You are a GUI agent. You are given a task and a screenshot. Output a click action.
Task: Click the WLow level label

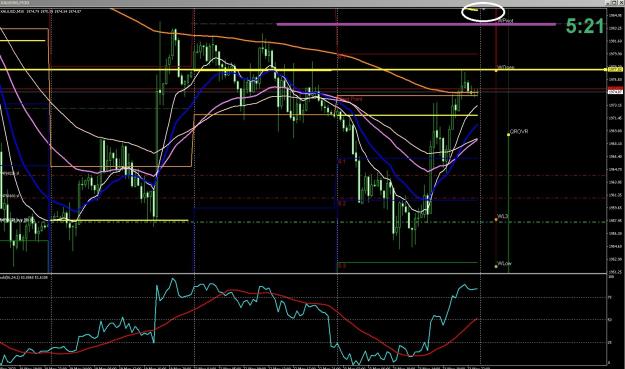pyautogui.click(x=505, y=263)
